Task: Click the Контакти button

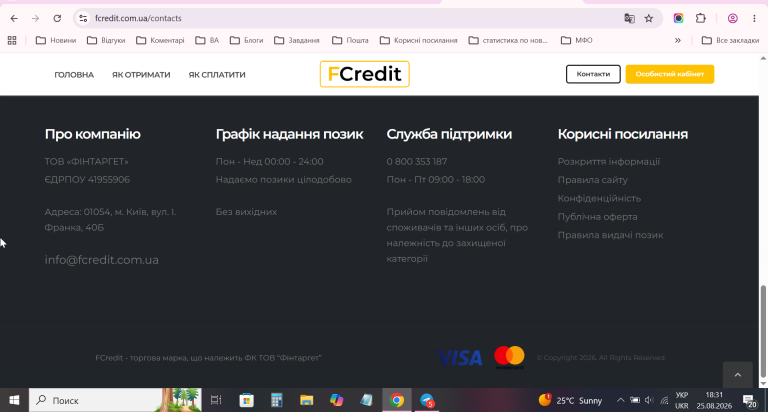Action: (x=593, y=74)
